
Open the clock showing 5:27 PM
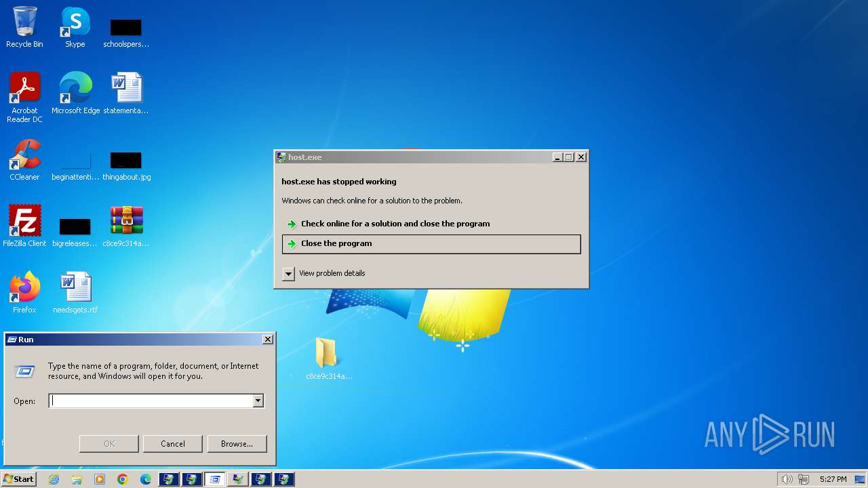(x=833, y=479)
